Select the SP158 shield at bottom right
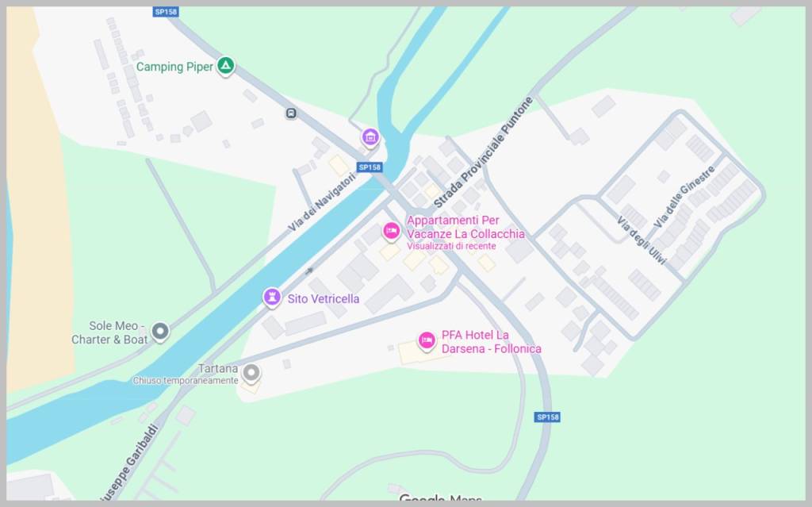The height and width of the screenshot is (507, 812). (x=547, y=417)
